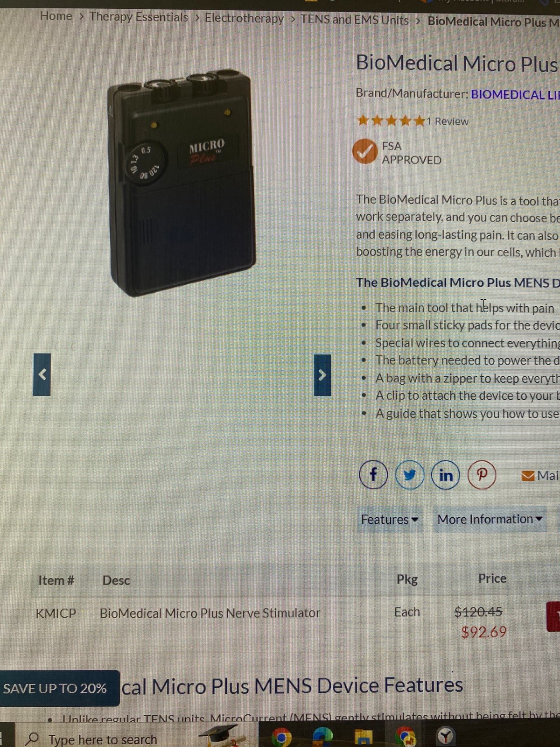Expand the More Information dropdown

[490, 519]
